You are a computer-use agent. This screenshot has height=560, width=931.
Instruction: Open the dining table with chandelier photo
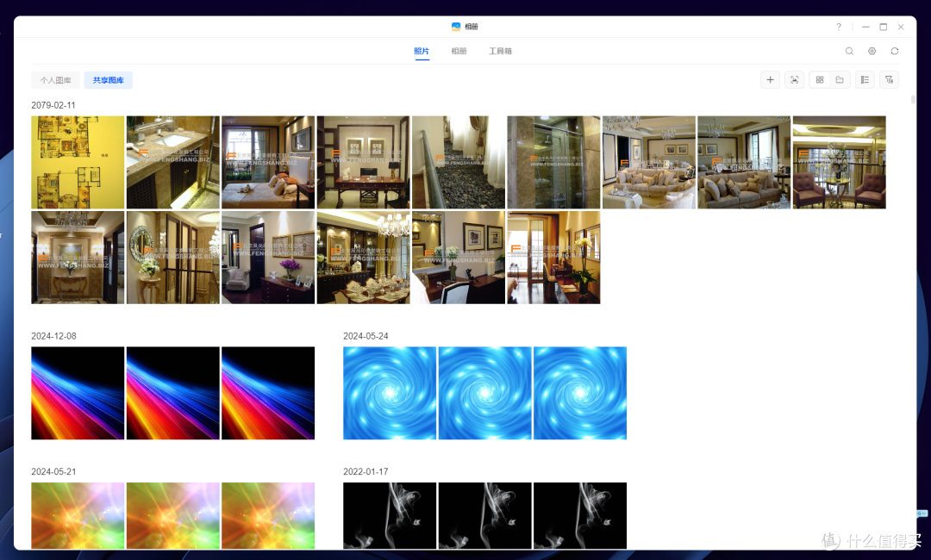(x=364, y=258)
